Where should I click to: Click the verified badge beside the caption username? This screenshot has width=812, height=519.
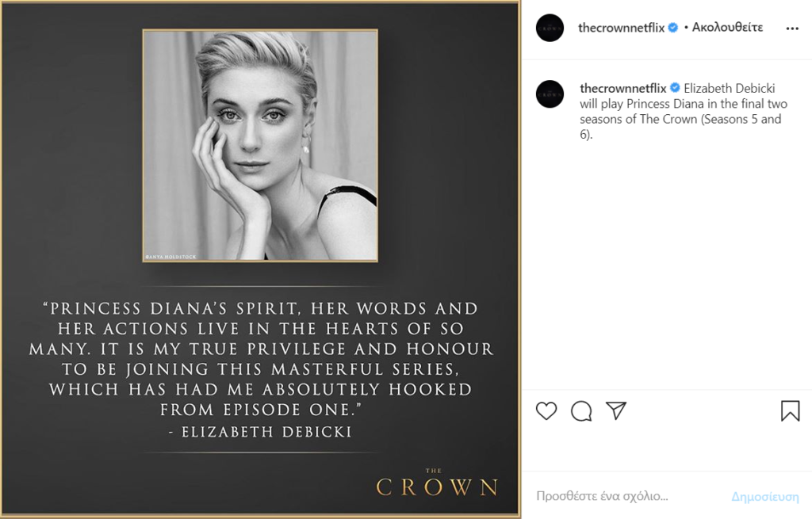[676, 88]
